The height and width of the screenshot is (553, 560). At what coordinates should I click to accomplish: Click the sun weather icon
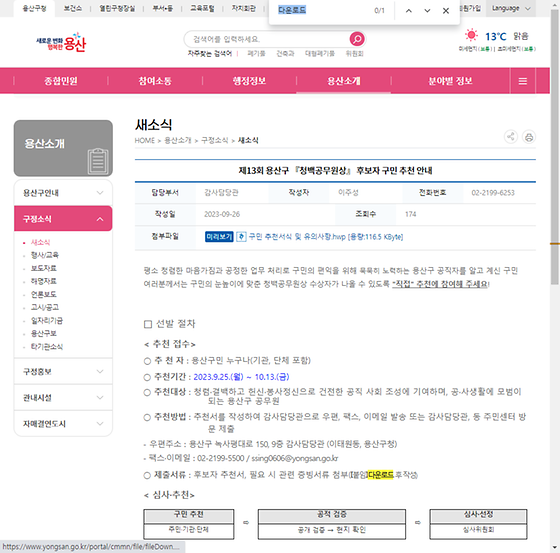pos(471,35)
